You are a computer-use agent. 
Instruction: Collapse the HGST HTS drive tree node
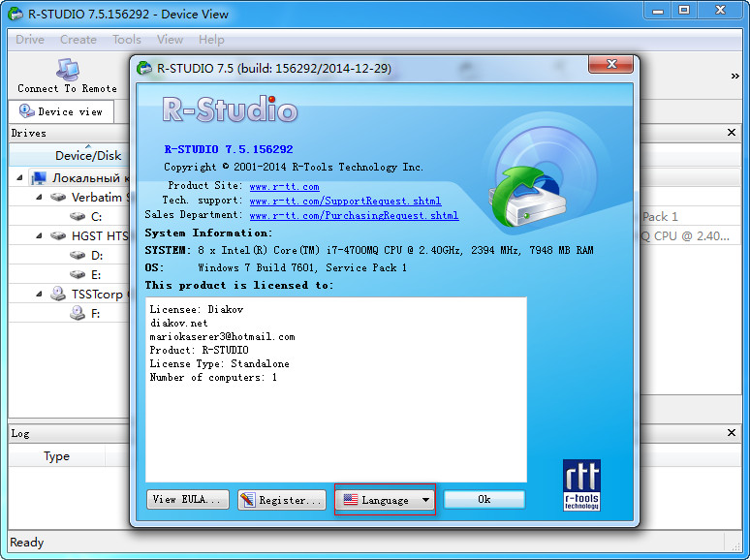[39, 235]
